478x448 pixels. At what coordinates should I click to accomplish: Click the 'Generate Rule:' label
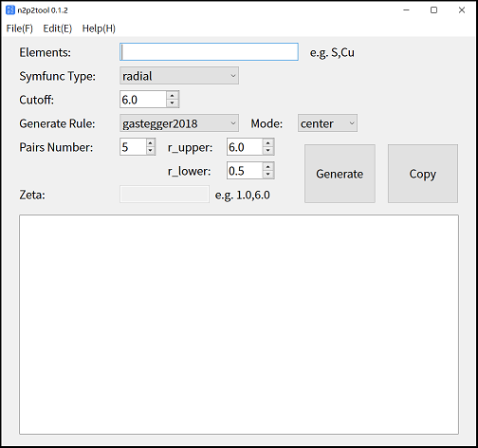pos(57,123)
